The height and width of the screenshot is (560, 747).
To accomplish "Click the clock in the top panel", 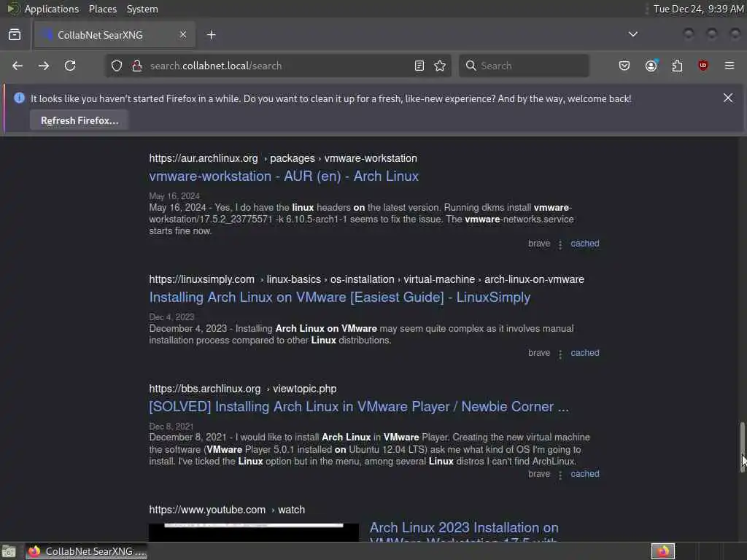I will [x=698, y=9].
